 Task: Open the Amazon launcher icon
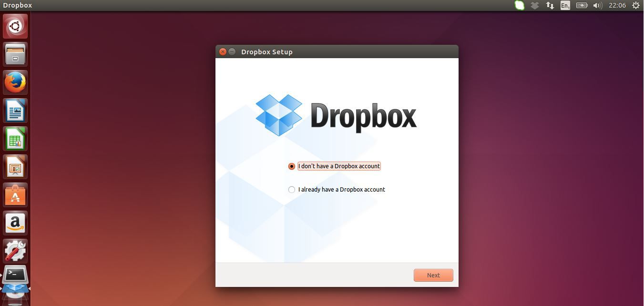(x=15, y=223)
